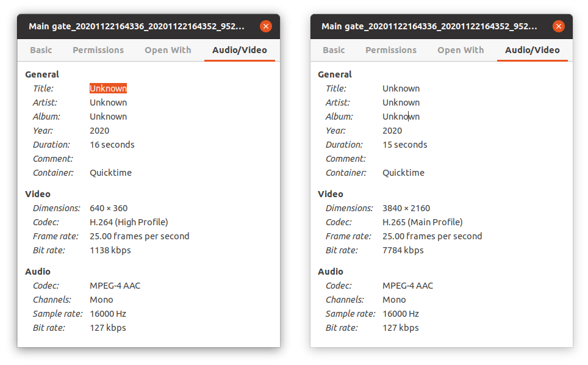Open Basic tab in right window

pyautogui.click(x=334, y=50)
